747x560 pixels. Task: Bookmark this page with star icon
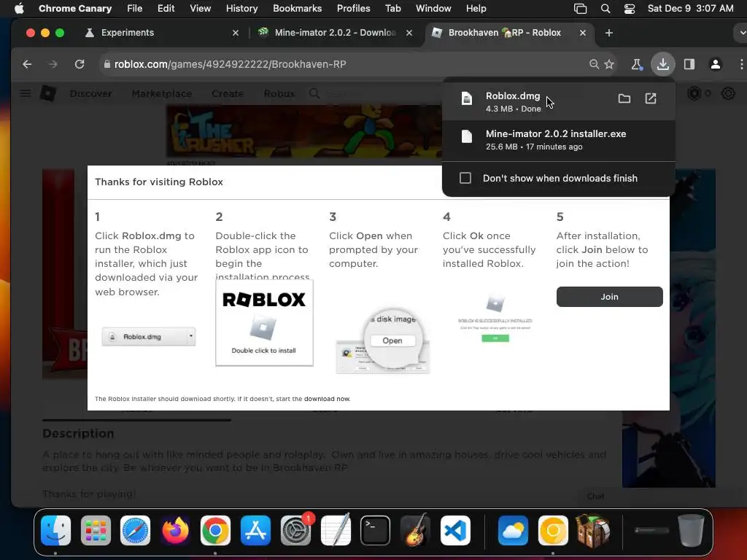click(x=609, y=64)
